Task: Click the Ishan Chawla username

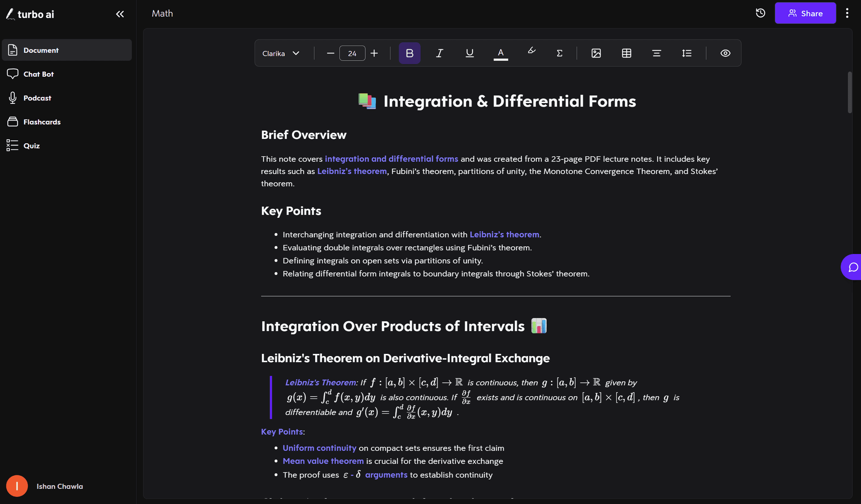Action: [x=60, y=486]
